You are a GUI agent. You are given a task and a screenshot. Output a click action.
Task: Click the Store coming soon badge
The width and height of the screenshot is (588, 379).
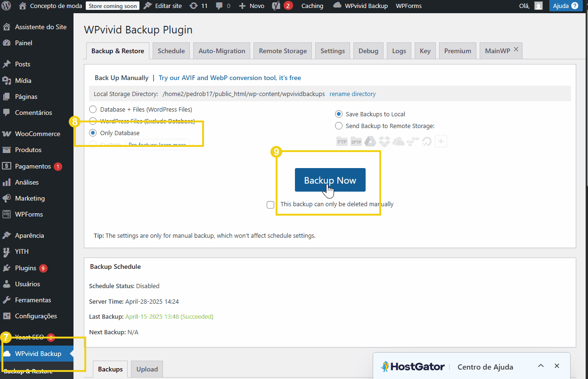pos(113,6)
